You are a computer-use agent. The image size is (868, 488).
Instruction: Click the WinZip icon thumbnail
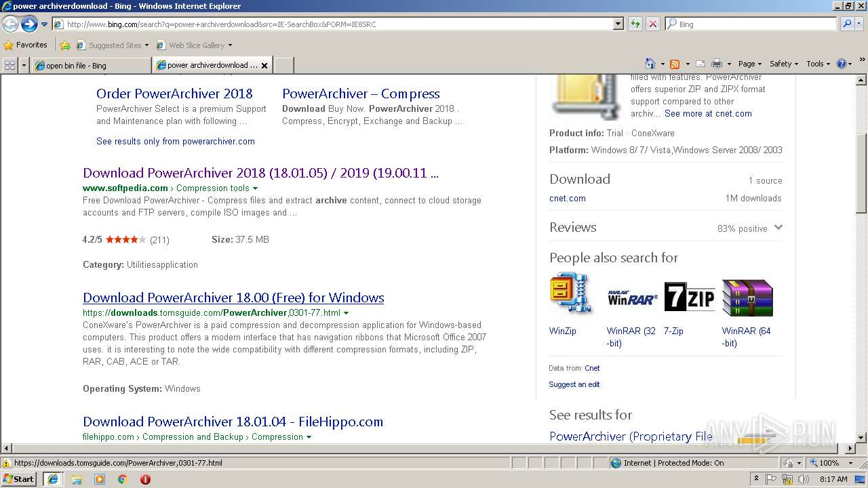click(571, 293)
